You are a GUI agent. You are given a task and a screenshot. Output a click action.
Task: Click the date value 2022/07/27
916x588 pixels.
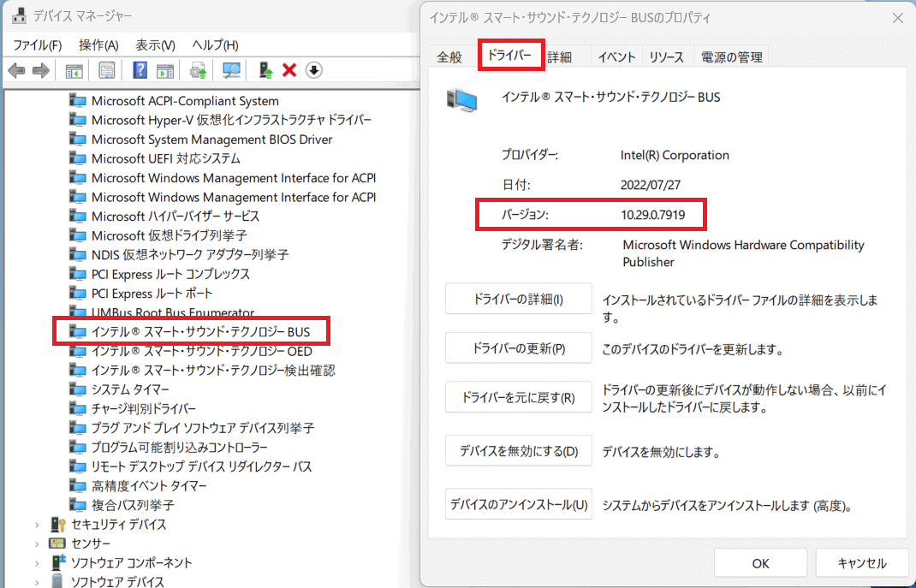pyautogui.click(x=651, y=185)
